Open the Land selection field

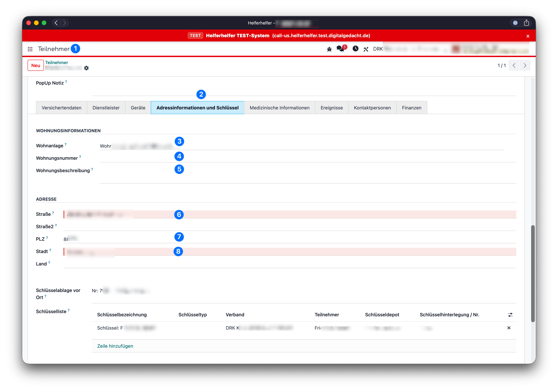290,264
